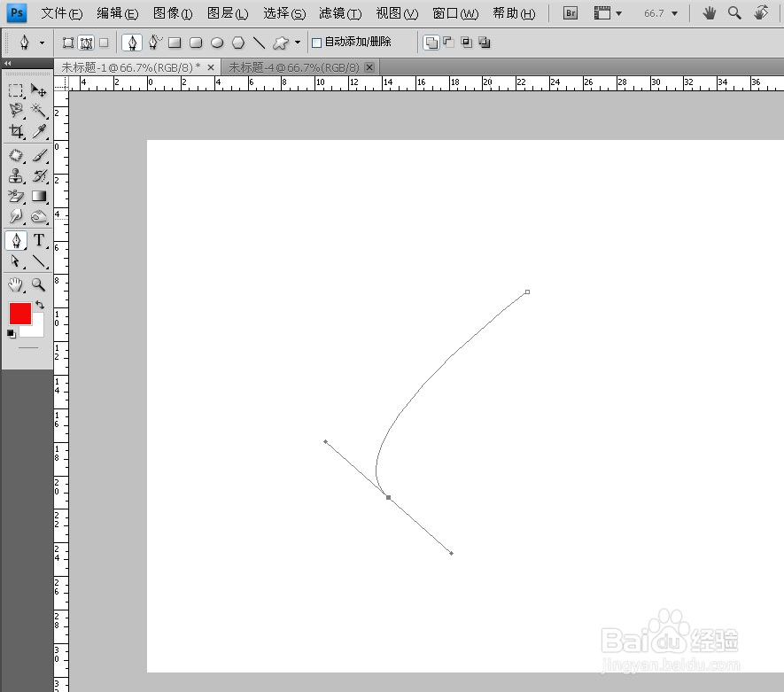The image size is (784, 692).
Task: Open the 滤镜(T) menu
Action: pyautogui.click(x=340, y=13)
